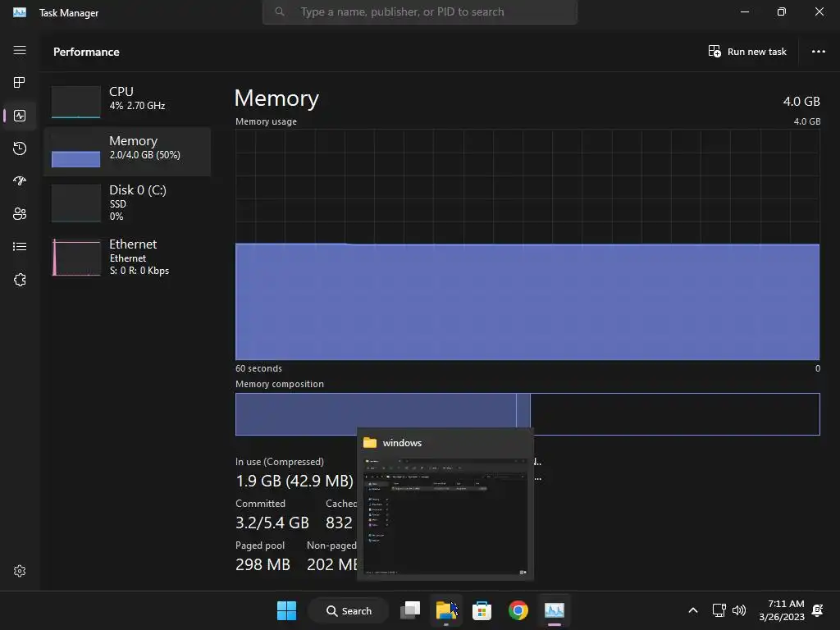Click the 1.9 GB (42.9 MB) value
This screenshot has height=630, width=840.
294,481
